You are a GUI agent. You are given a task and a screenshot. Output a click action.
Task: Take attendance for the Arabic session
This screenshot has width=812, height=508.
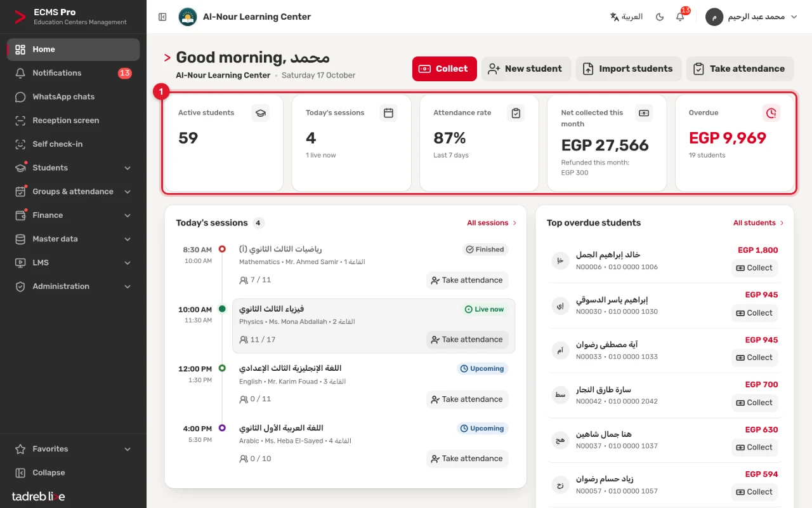point(467,458)
